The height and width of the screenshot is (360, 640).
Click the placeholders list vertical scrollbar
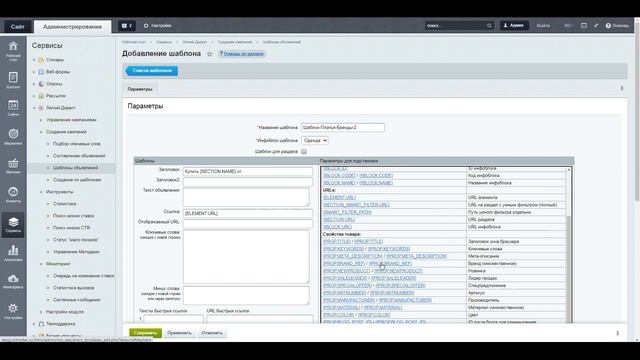pyautogui.click(x=569, y=245)
